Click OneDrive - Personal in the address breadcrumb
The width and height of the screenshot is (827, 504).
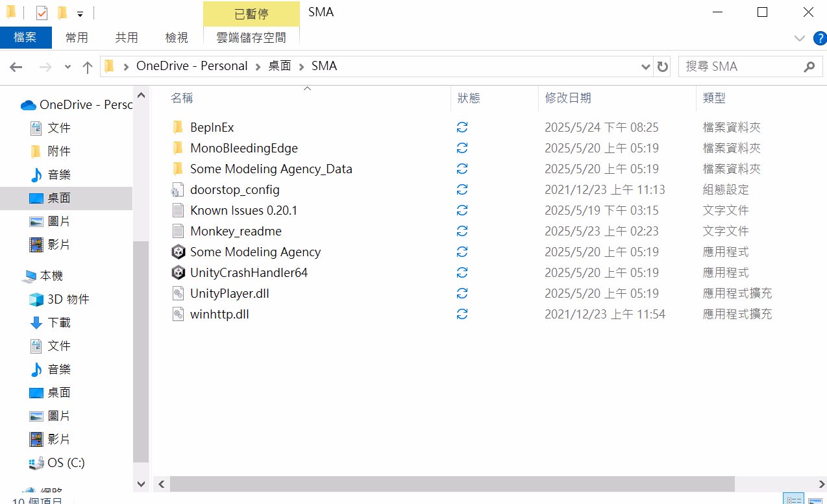191,66
